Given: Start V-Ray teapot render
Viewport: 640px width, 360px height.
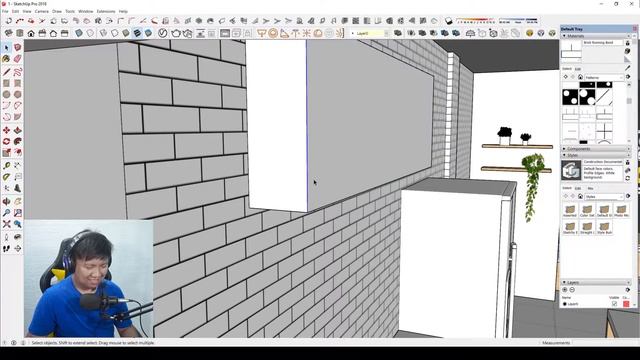Looking at the screenshot, I should 176,33.
